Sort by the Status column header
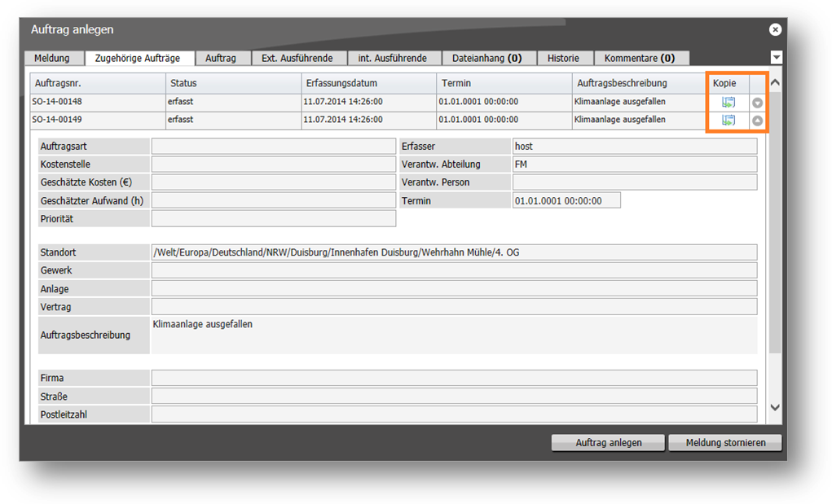 pos(234,83)
